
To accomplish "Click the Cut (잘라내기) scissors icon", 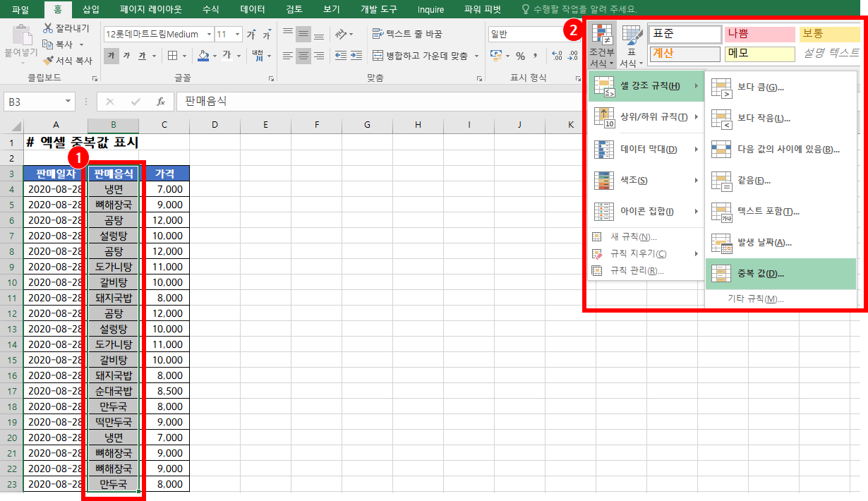I will (x=48, y=28).
